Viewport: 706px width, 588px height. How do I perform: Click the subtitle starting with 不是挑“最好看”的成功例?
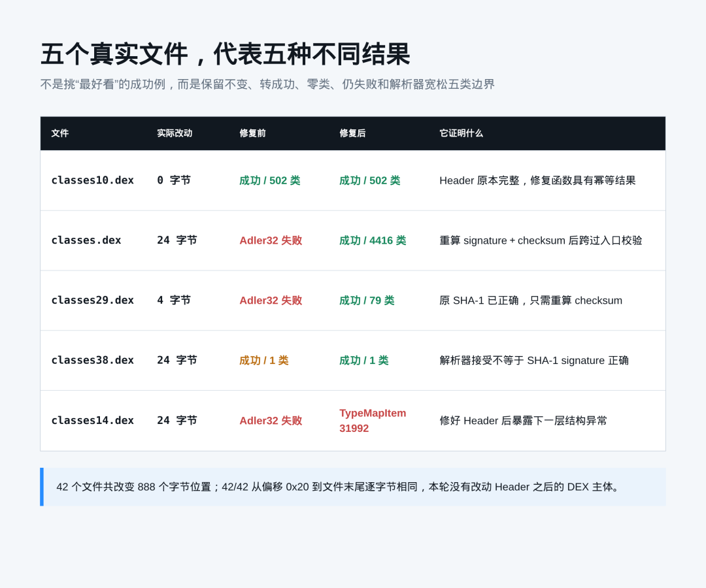(x=267, y=84)
